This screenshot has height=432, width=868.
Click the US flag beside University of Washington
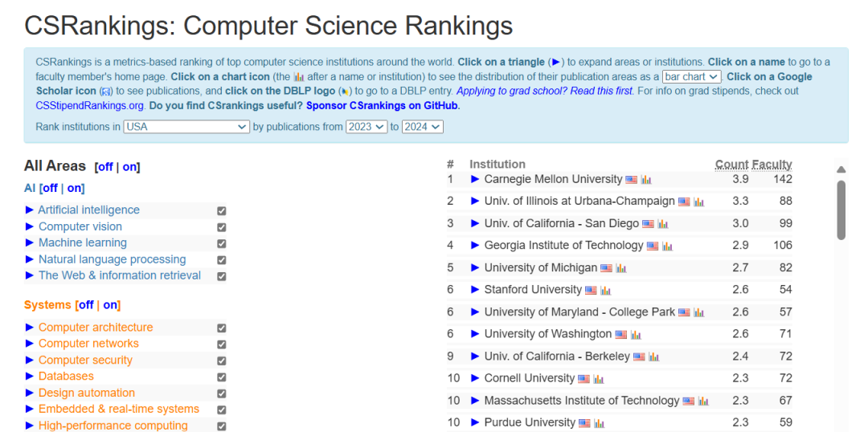point(620,335)
